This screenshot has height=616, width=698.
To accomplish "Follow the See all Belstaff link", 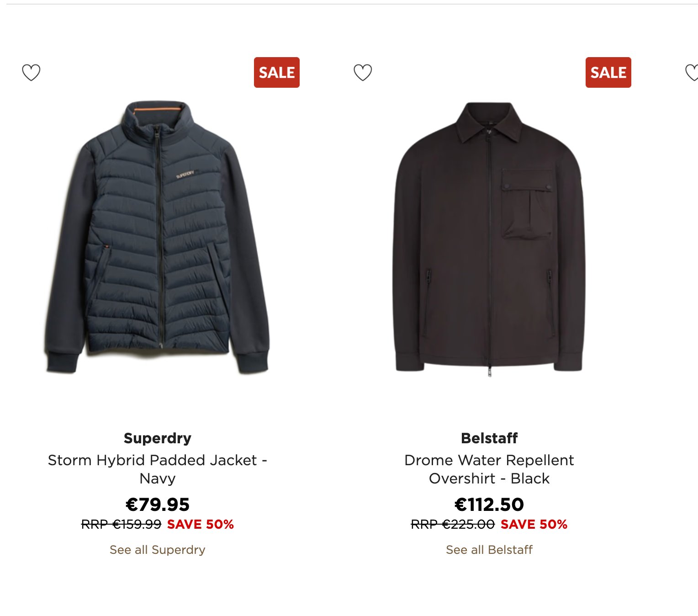I will (489, 549).
